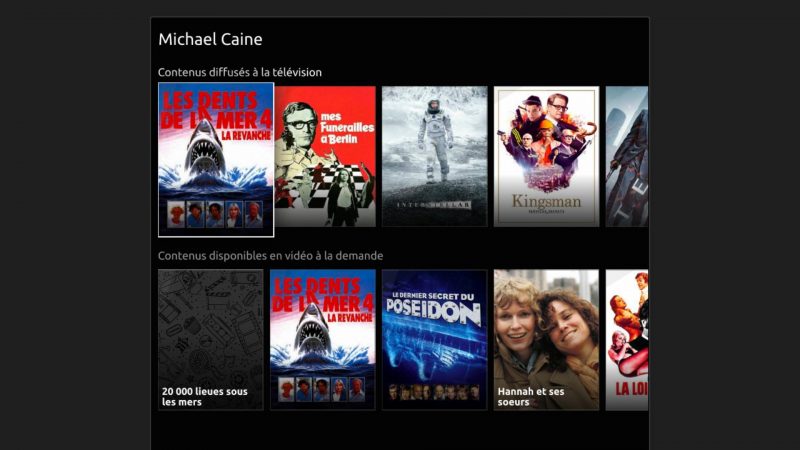Click the shark image on the highlighted poster
This screenshot has height=450, width=800.
pyautogui.click(x=205, y=151)
